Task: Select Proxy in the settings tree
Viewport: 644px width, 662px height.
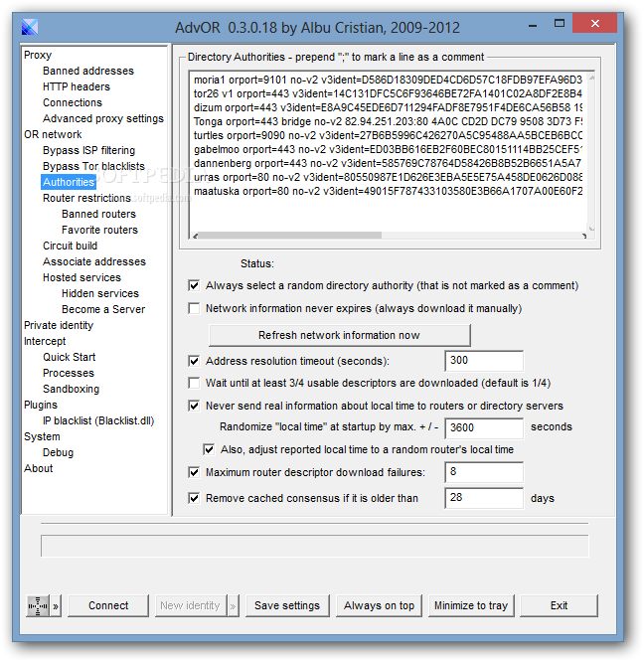Action: [x=38, y=55]
